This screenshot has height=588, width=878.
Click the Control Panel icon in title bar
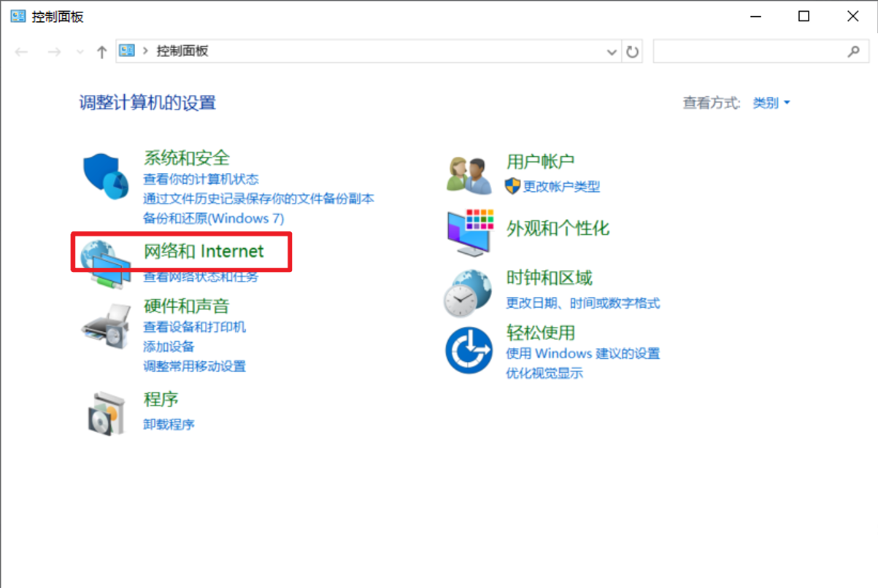coord(18,16)
